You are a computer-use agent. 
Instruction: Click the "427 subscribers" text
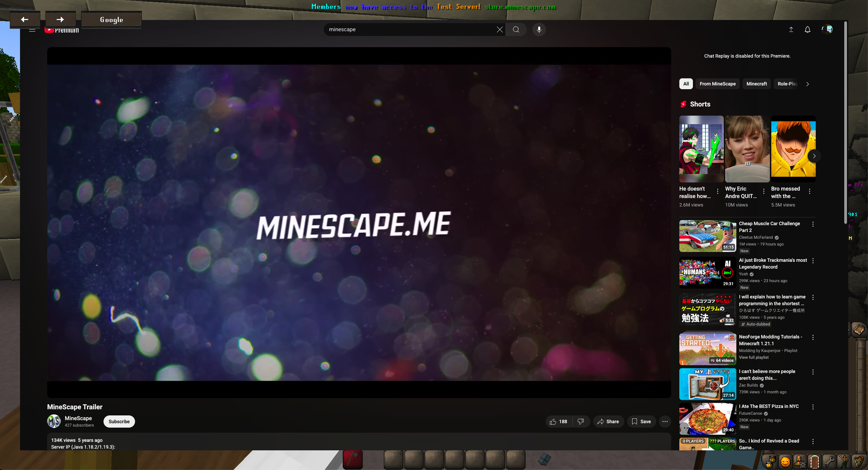click(x=79, y=425)
